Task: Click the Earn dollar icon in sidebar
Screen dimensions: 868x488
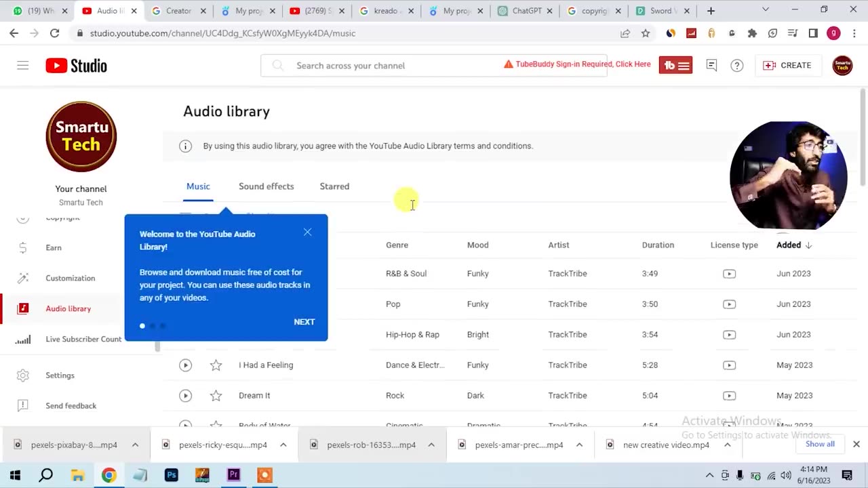Action: click(23, 247)
